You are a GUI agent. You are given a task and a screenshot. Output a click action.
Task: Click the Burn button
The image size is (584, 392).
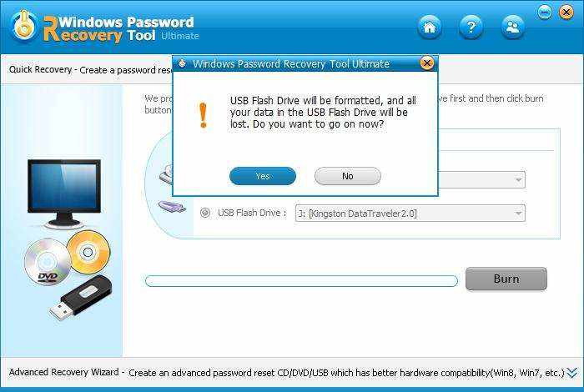(506, 279)
